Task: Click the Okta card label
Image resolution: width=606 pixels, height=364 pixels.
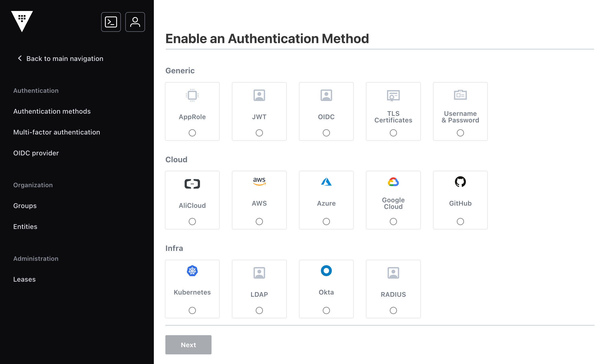Action: point(326,292)
